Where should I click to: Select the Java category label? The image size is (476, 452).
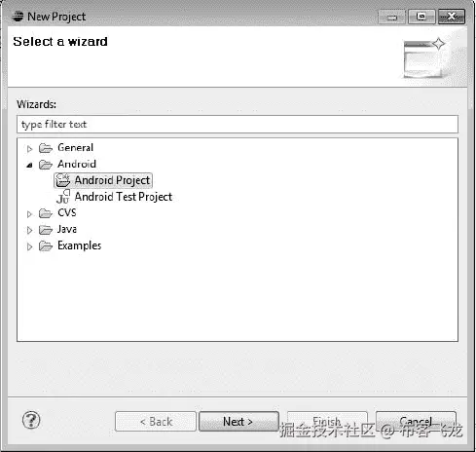coord(67,229)
